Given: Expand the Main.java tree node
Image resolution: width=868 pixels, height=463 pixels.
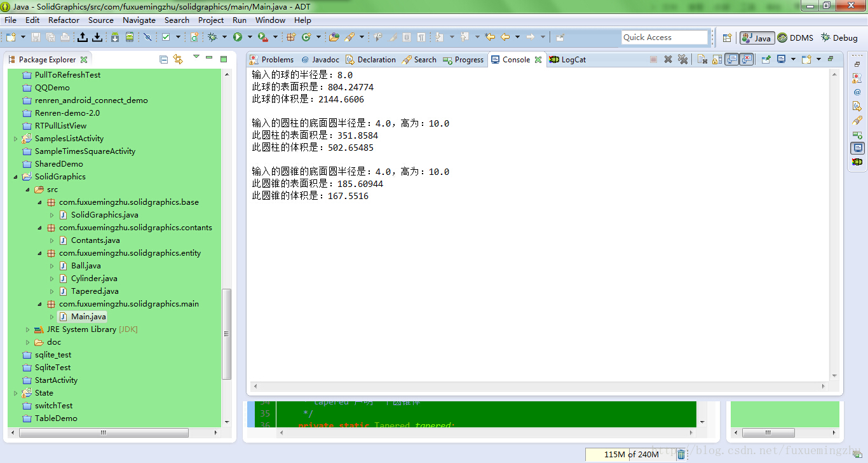Looking at the screenshot, I should pos(52,316).
